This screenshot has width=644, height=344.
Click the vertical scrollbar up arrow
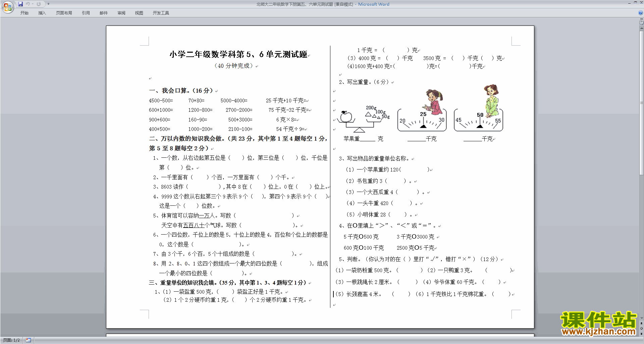tap(642, 28)
